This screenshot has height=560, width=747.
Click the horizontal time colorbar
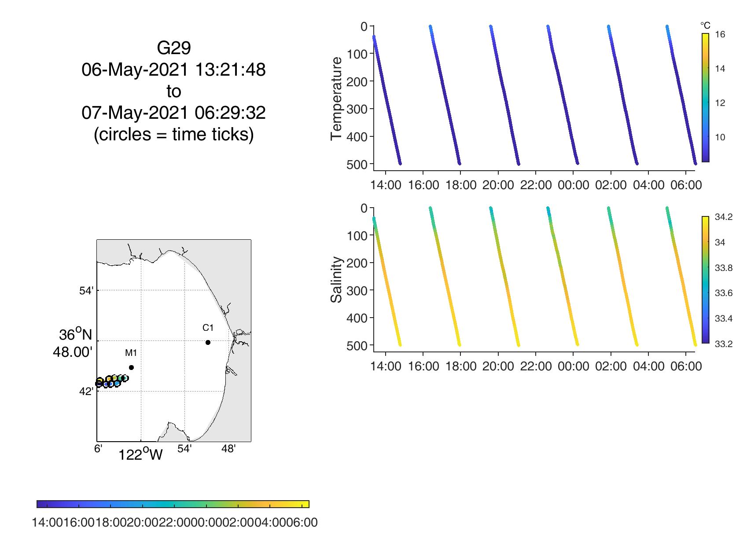173,504
